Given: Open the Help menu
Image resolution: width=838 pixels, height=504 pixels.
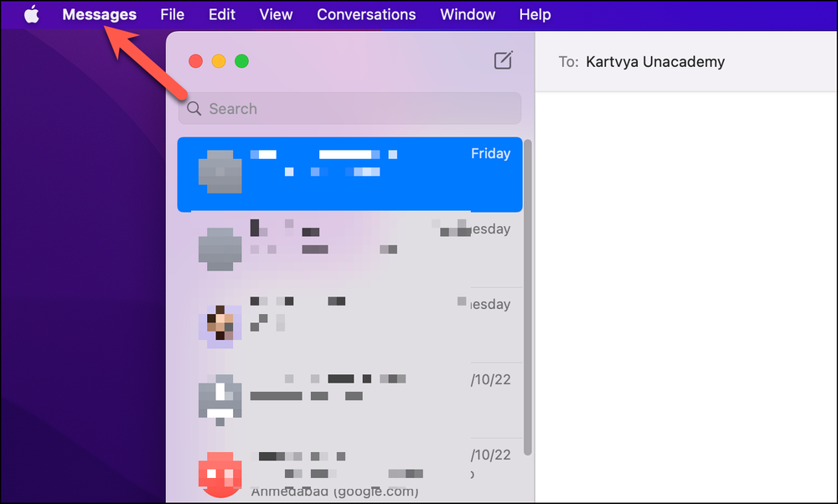Looking at the screenshot, I should click(535, 14).
